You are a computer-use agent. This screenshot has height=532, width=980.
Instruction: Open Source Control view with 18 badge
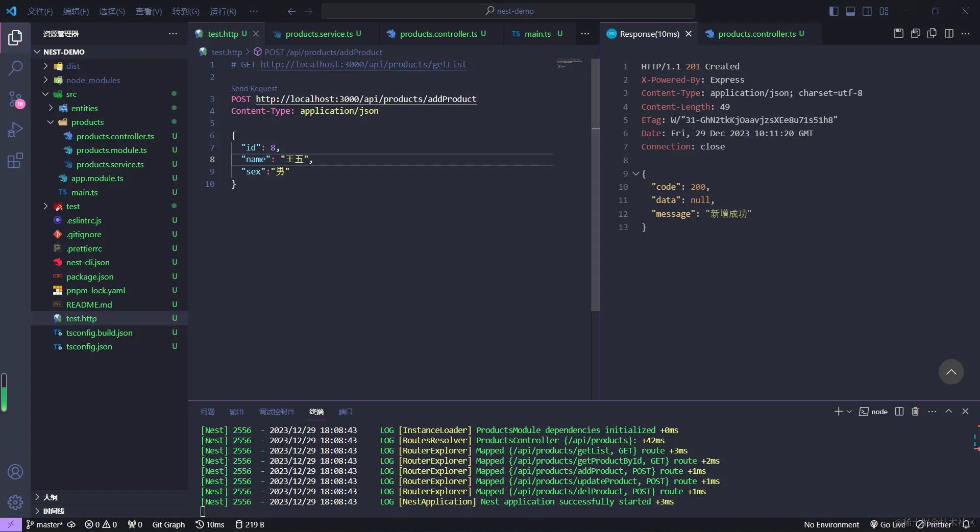[15, 99]
